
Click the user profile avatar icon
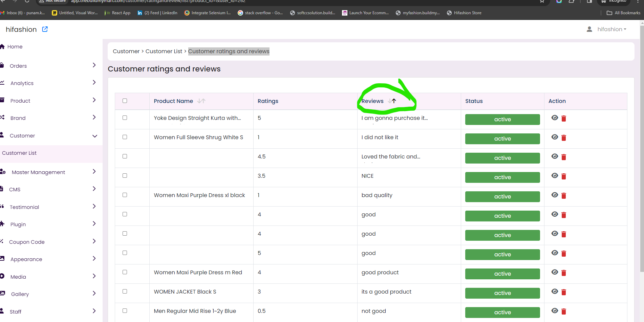pyautogui.click(x=589, y=29)
